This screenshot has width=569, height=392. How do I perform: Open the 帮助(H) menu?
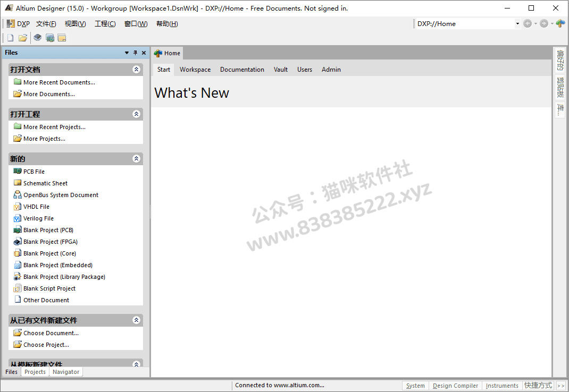(167, 24)
